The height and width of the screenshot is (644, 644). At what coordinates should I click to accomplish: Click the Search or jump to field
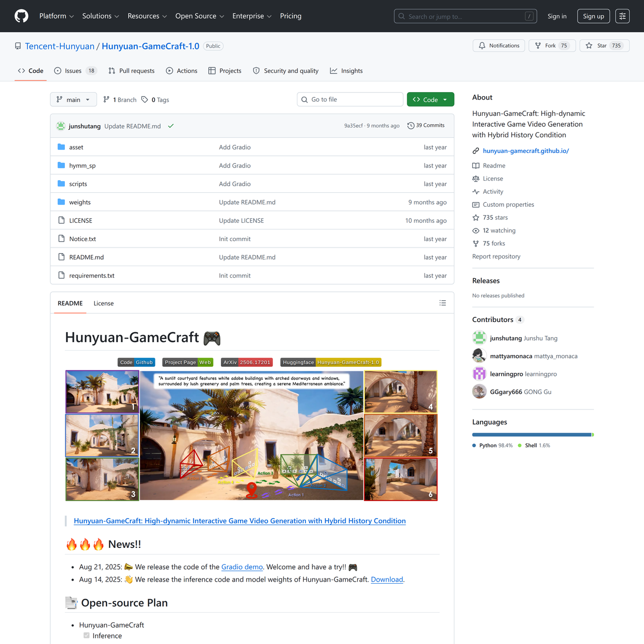tap(465, 16)
